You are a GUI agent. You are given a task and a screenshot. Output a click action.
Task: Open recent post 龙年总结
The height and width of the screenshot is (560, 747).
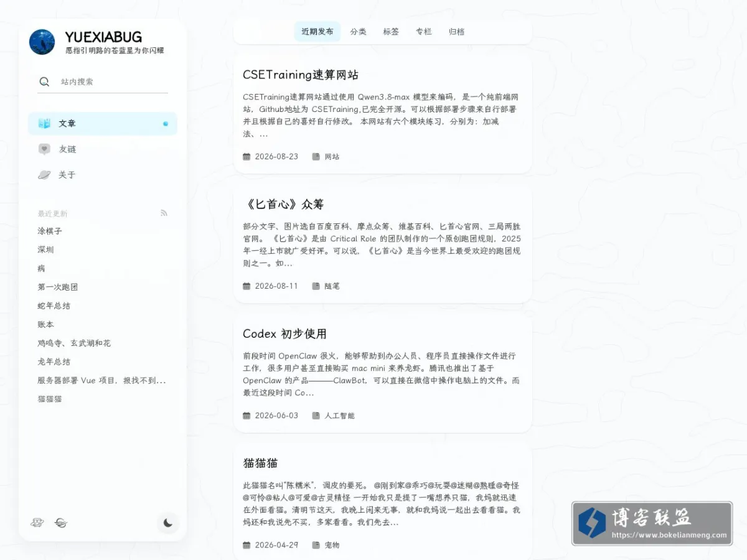[54, 362]
